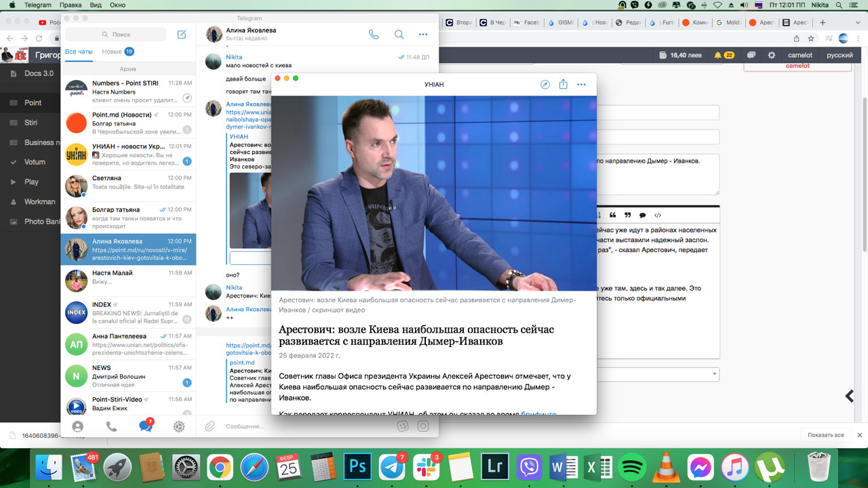Open Photoshop from the Dock

357,467
